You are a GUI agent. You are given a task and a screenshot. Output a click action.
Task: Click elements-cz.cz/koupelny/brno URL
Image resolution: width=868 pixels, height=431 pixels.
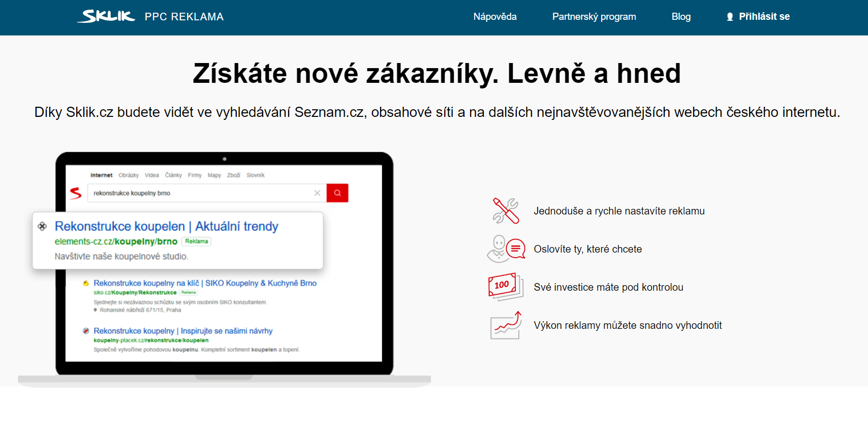(116, 241)
